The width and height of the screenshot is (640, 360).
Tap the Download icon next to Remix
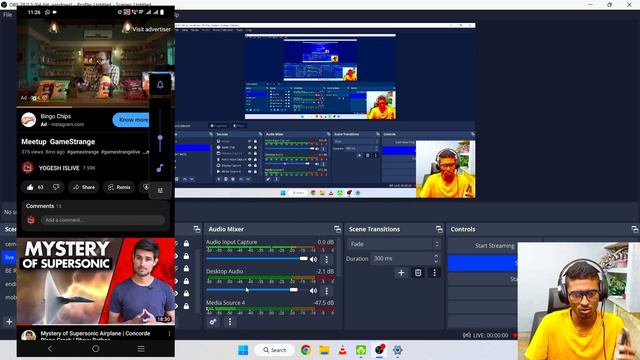tap(145, 187)
